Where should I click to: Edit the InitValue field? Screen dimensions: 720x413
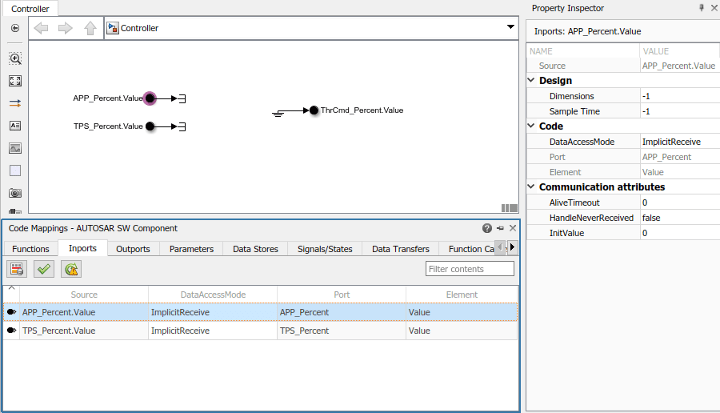680,233
